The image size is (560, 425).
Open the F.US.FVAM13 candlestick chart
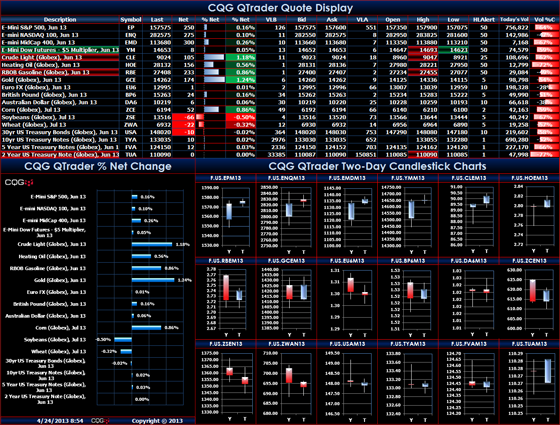[x=469, y=382]
